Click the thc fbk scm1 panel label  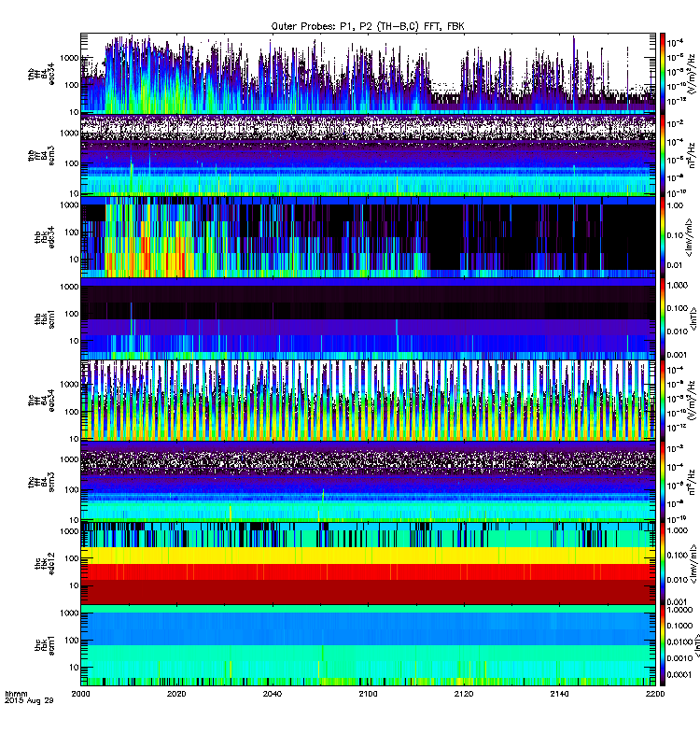pos(44,645)
